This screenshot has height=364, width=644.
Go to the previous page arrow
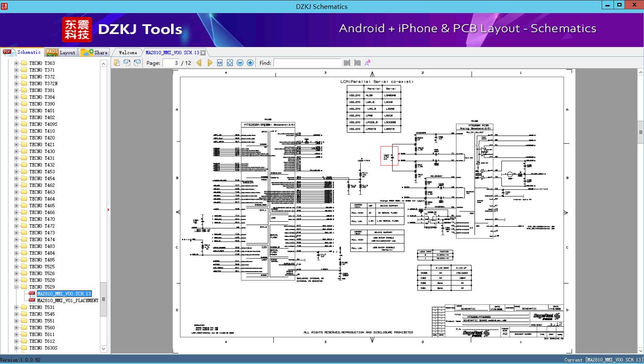199,63
